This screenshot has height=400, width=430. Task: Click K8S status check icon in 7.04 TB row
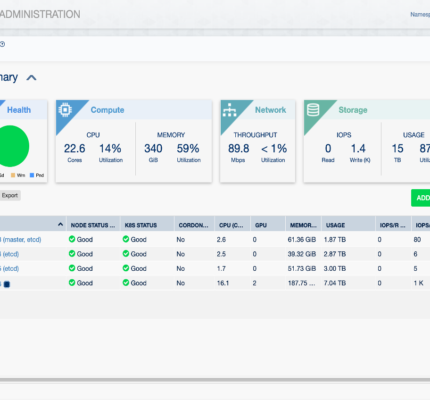click(x=126, y=283)
